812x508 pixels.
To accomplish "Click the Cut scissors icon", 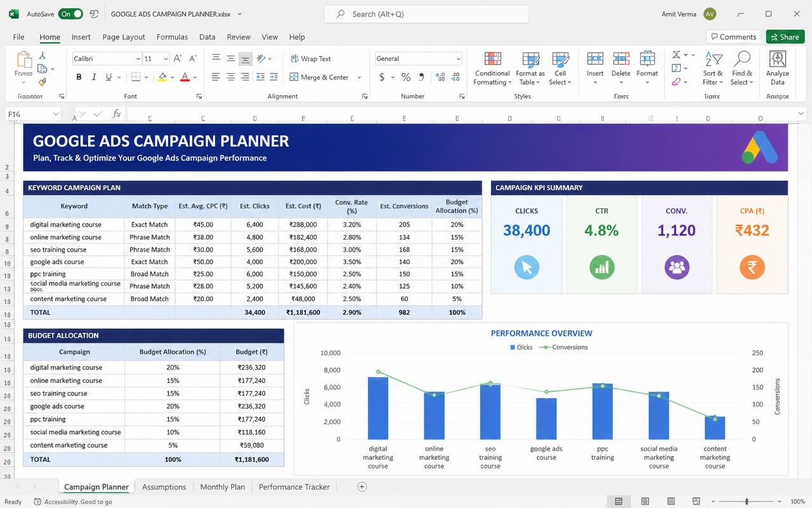I will 43,56.
